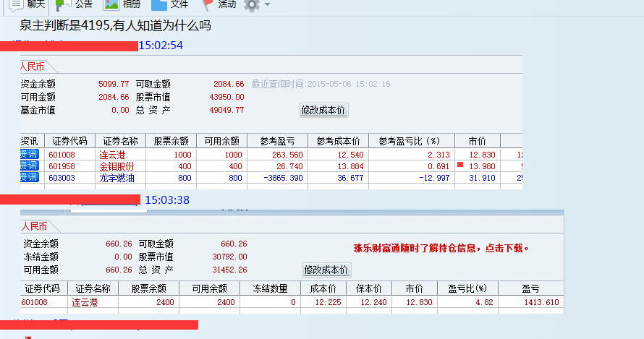
Task: Click the 成本价 column header
Action: (x=323, y=288)
